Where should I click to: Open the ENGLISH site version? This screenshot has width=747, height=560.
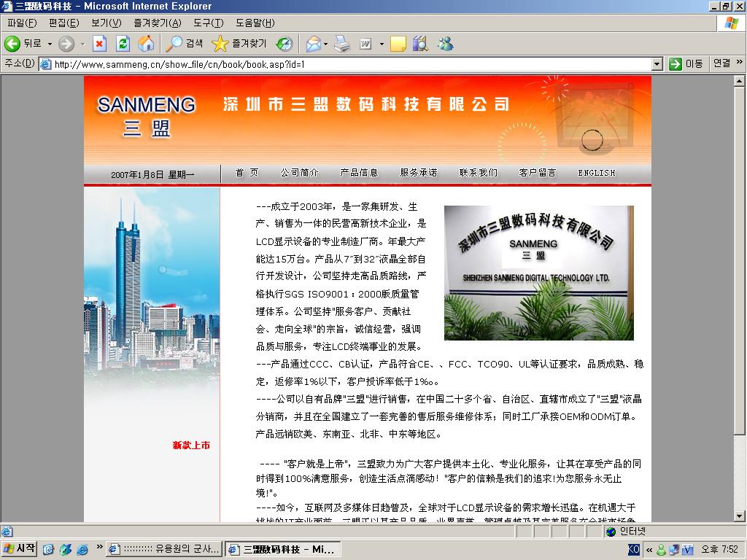click(x=596, y=173)
